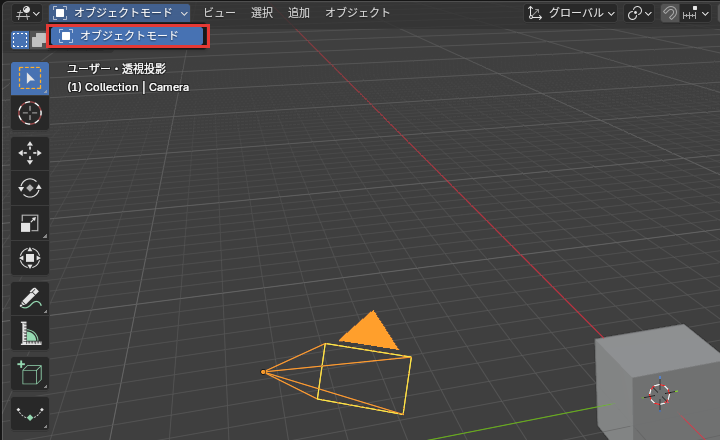Open the editor type dropdown
This screenshot has width=720, height=440.
28,13
